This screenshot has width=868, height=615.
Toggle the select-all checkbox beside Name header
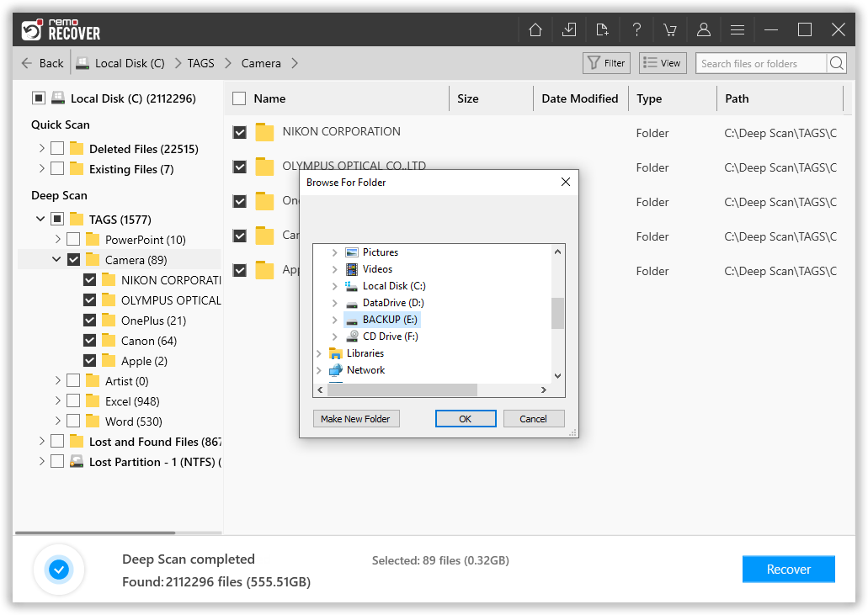point(239,98)
